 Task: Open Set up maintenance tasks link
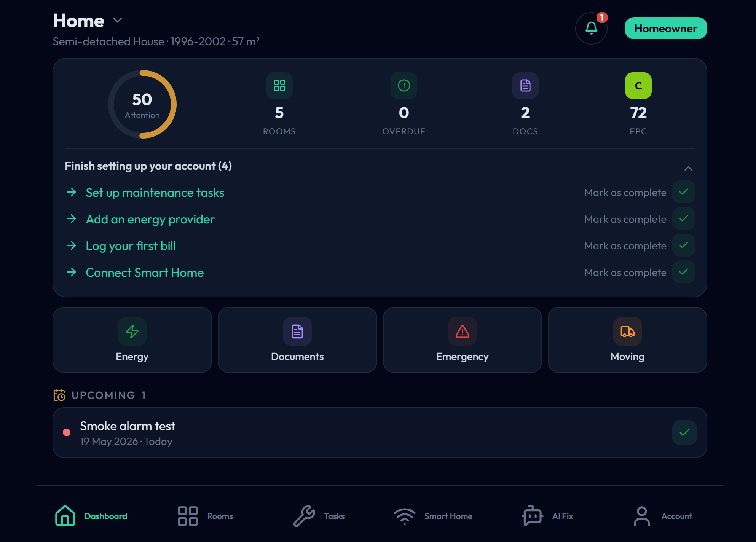click(155, 193)
